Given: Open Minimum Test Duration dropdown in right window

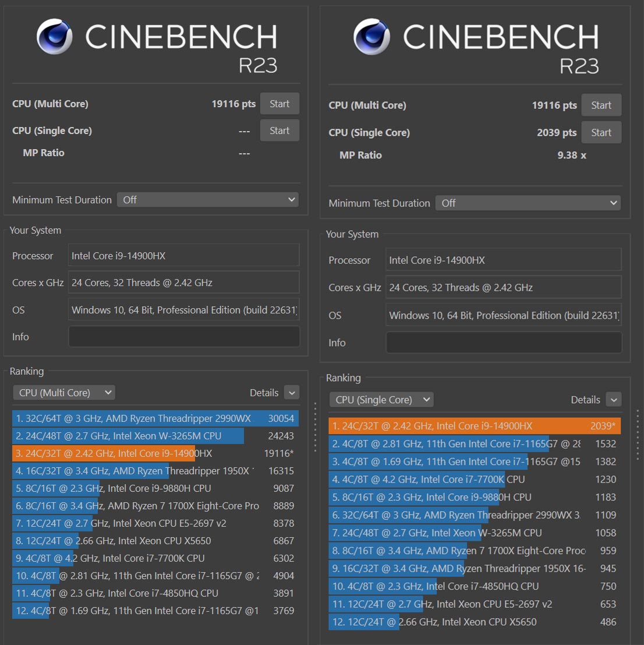Looking at the screenshot, I should 528,203.
